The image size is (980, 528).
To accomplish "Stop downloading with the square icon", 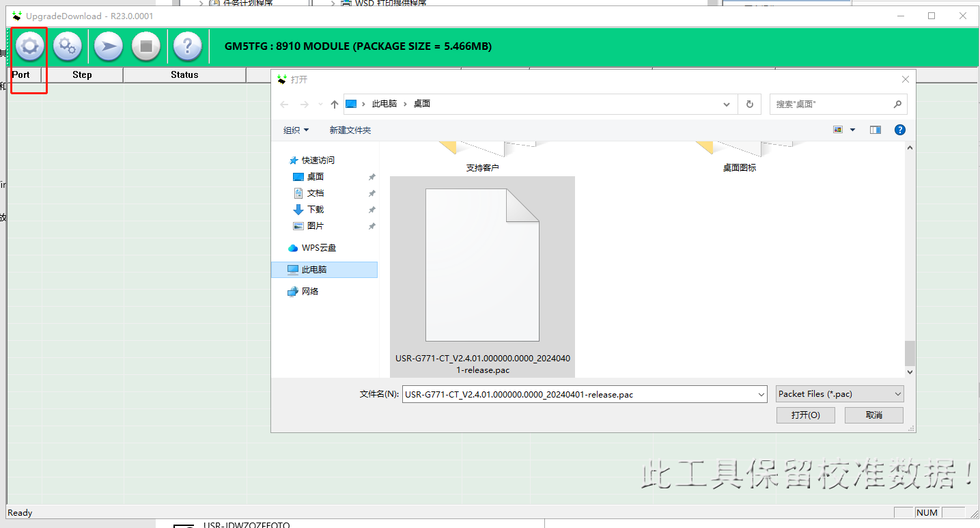I will 146,46.
